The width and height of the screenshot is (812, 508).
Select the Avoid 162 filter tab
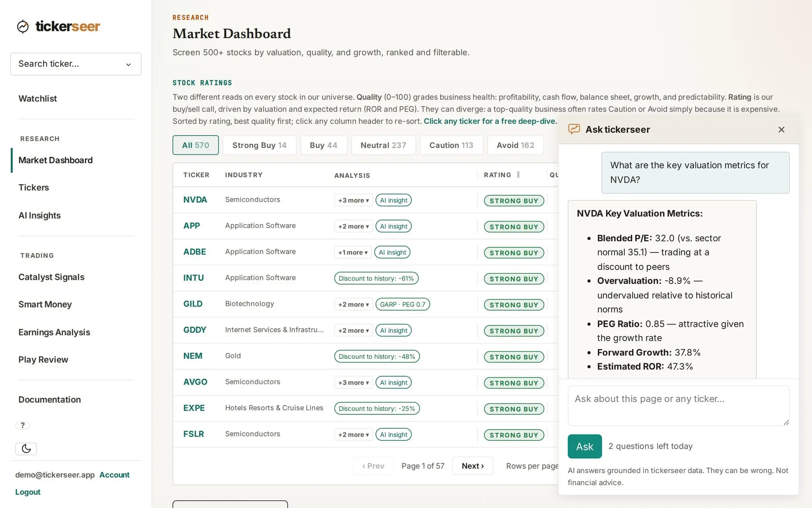515,145
